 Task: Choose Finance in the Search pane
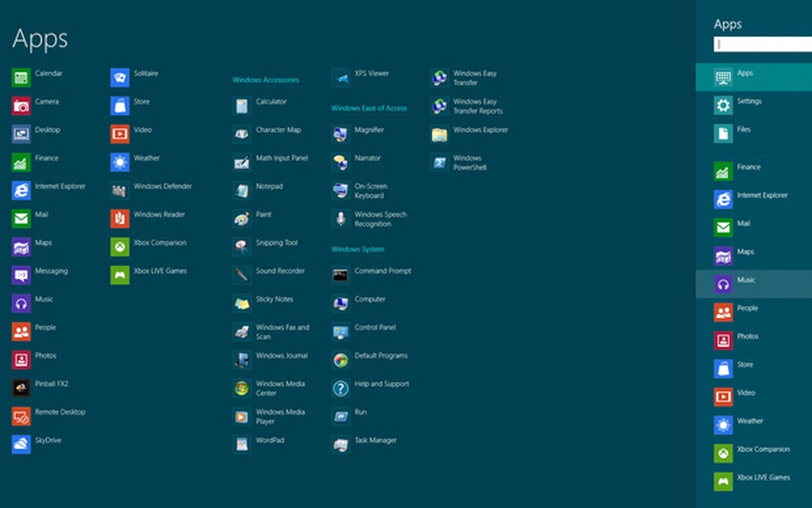tap(753, 172)
